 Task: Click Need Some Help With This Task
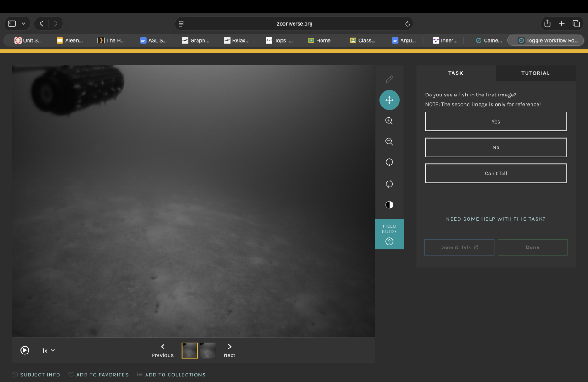pos(496,219)
